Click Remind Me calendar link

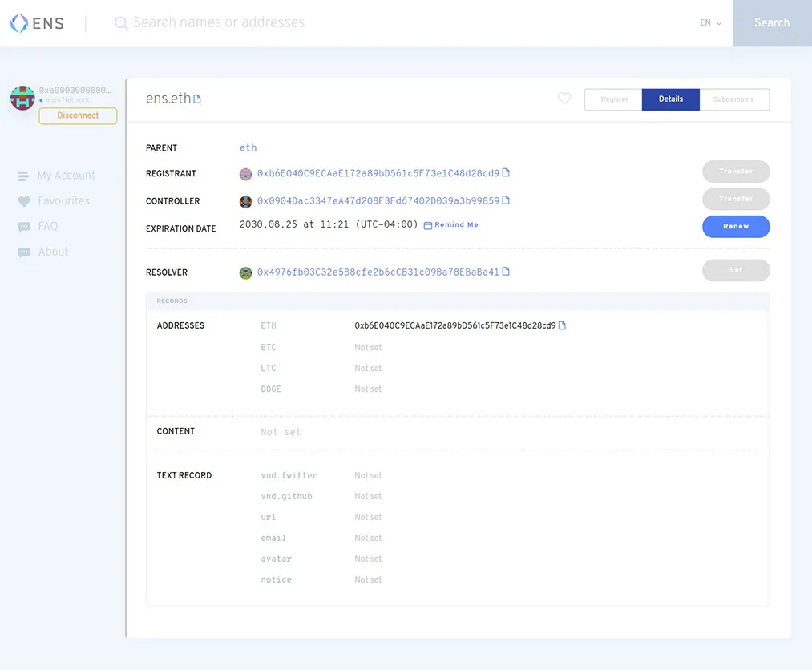click(x=451, y=225)
